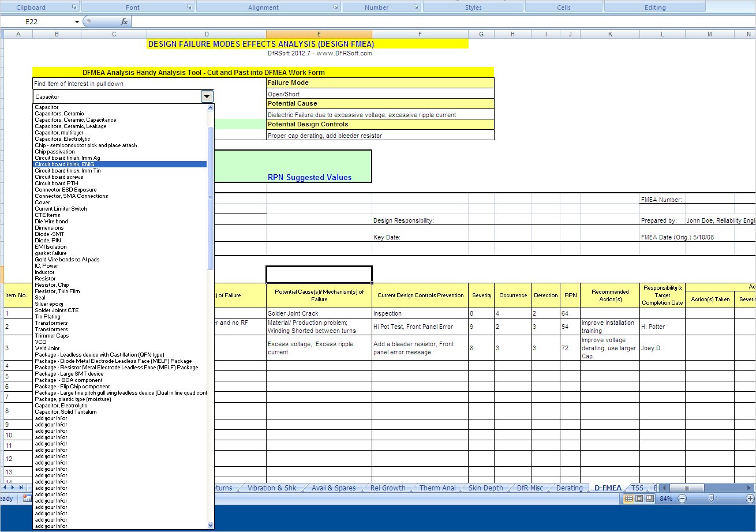Screen dimensions: 756x532
Task: Select column K header
Action: pyautogui.click(x=610, y=34)
